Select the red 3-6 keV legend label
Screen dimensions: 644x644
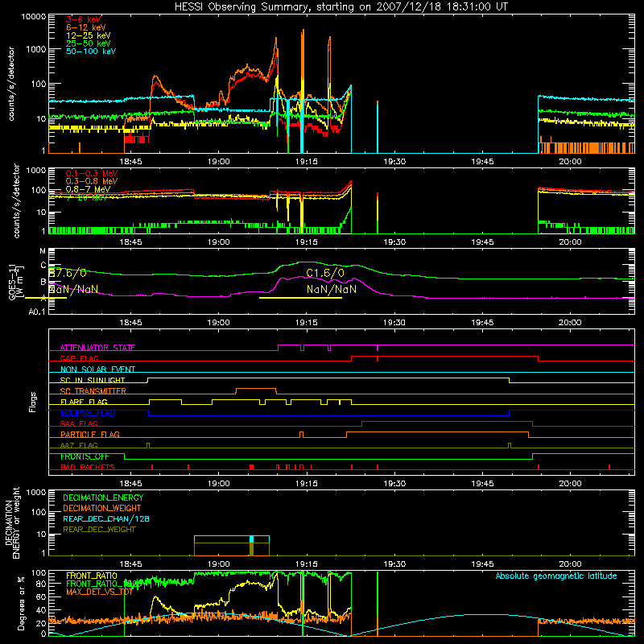(x=84, y=19)
